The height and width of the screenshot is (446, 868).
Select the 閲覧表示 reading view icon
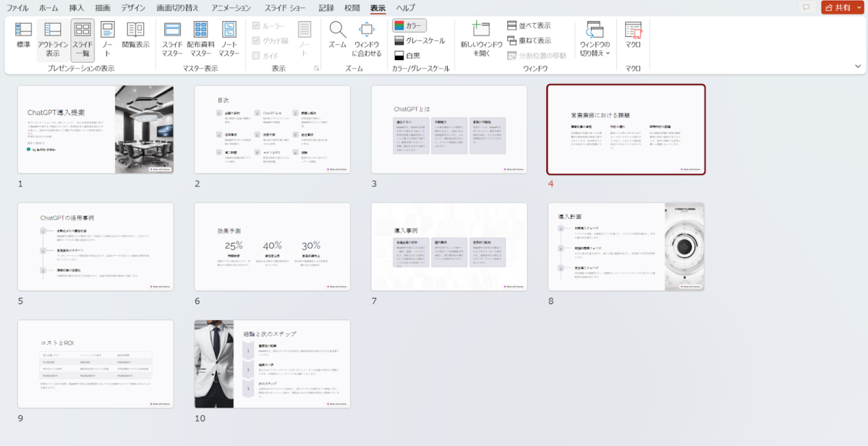[135, 38]
